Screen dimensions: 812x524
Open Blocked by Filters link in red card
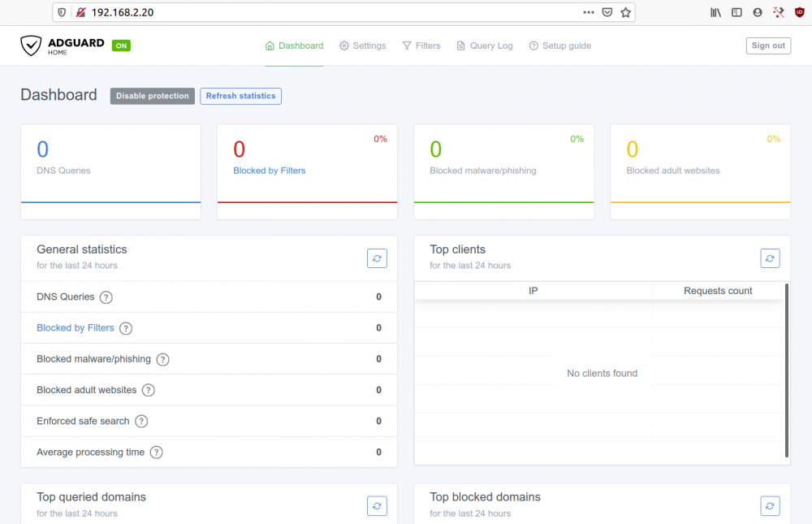[270, 171]
